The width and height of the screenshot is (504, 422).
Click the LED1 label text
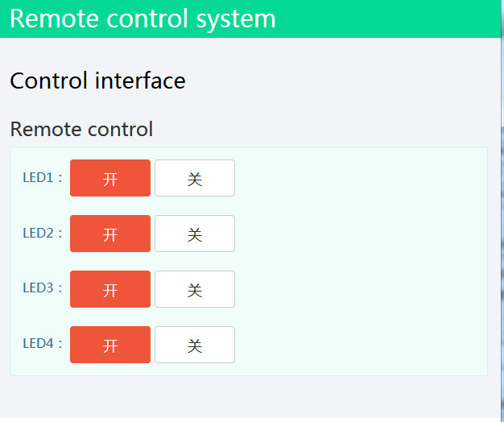point(38,178)
